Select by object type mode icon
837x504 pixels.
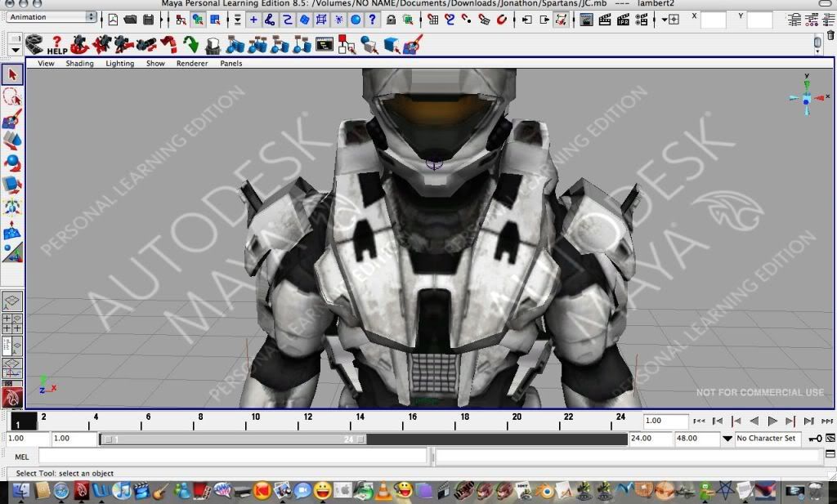(198, 20)
